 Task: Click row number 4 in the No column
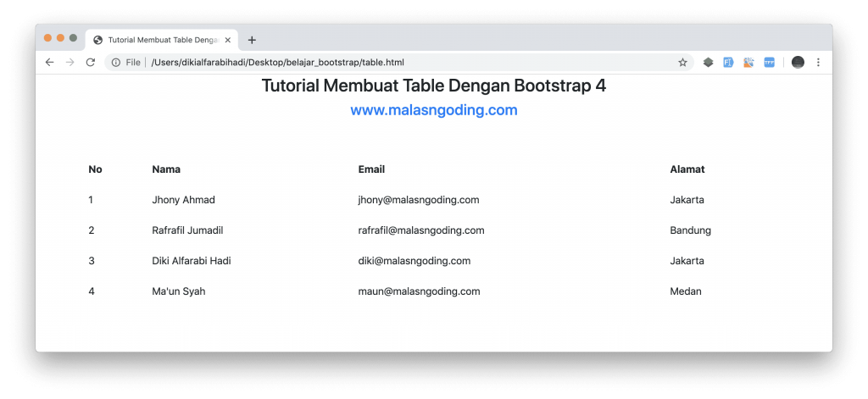(92, 291)
